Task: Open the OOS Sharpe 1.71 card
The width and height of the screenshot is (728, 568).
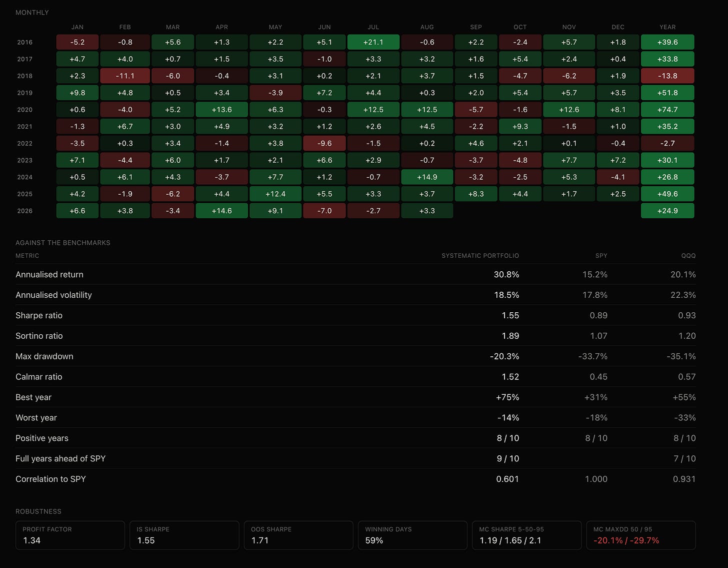Action: pos(298,535)
